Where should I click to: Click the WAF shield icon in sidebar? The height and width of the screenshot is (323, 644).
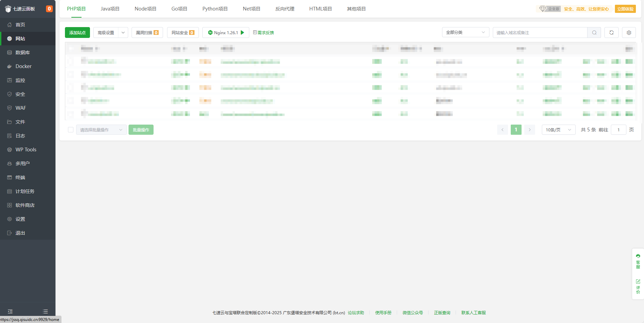tap(9, 108)
